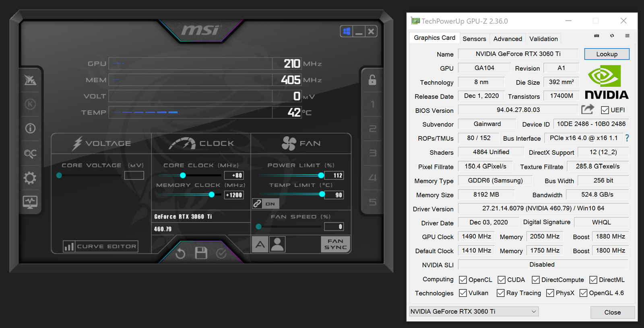644x328 pixels.
Task: Click the Fan Sync button
Action: tap(335, 244)
